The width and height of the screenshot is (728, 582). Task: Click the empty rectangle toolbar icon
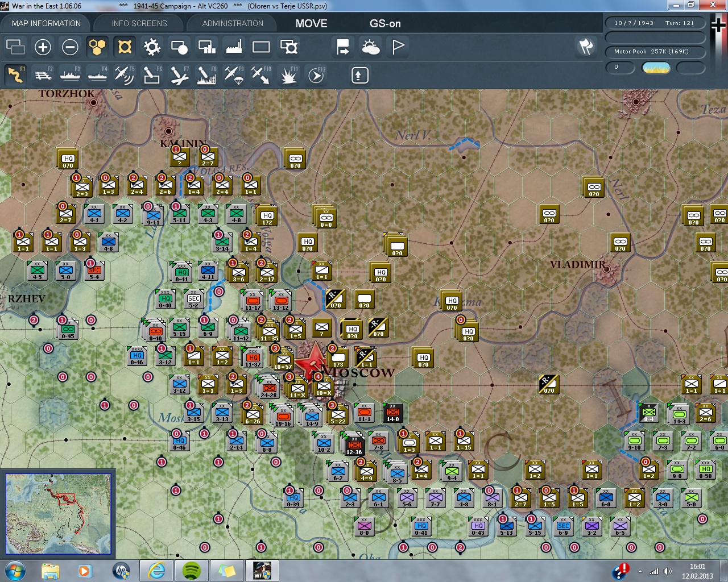click(261, 47)
